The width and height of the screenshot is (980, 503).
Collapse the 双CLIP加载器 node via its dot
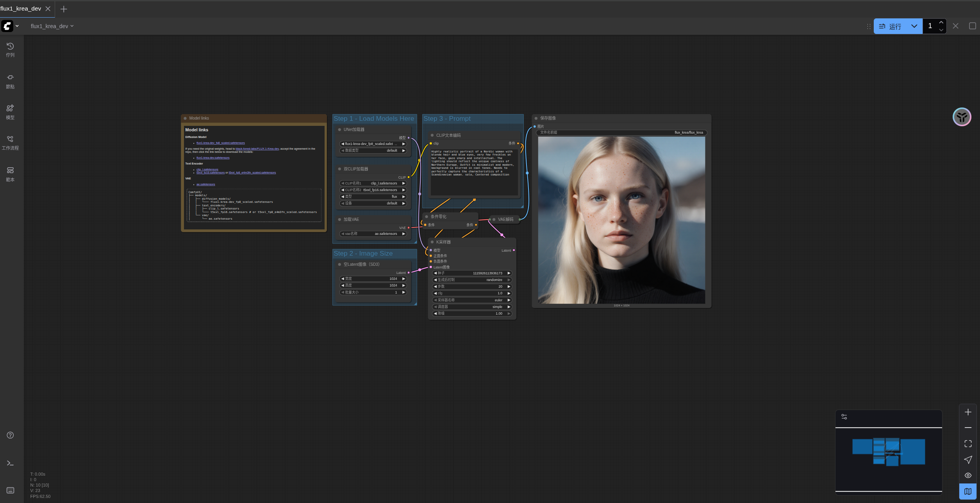pyautogui.click(x=339, y=169)
